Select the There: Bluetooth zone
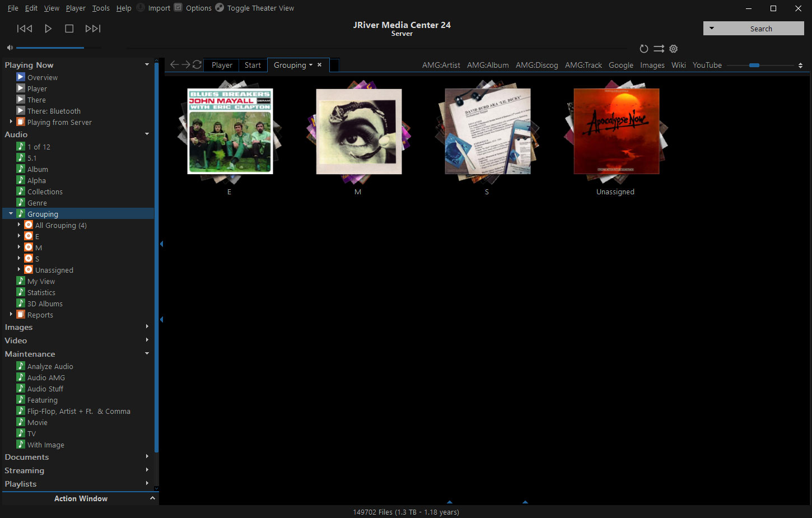 (x=54, y=111)
